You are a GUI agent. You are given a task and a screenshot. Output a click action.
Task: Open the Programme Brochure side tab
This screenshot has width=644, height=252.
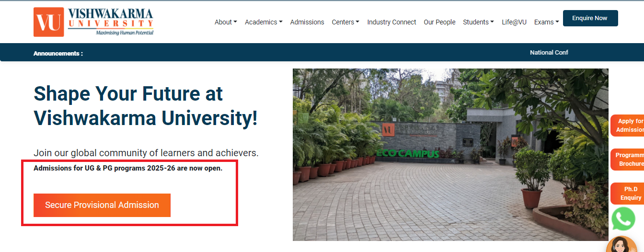(628, 160)
